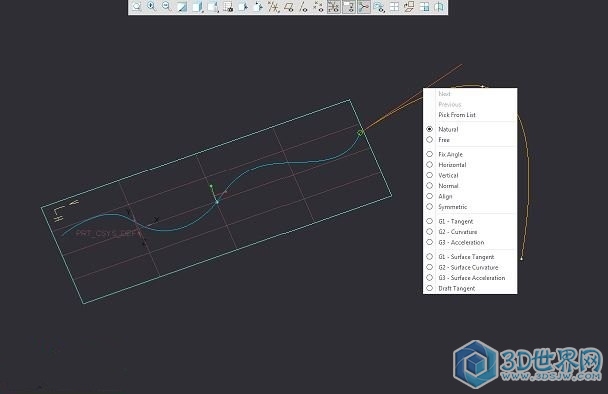Open the Display Style dropdown icon

click(197, 7)
